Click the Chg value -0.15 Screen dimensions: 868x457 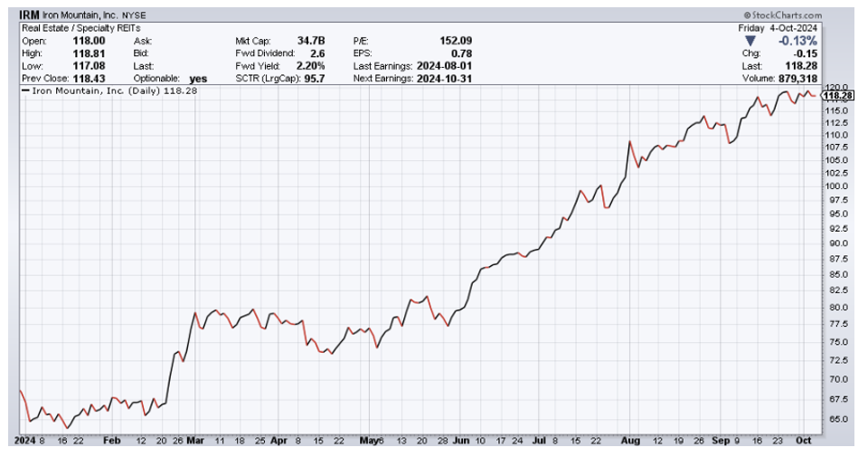806,53
